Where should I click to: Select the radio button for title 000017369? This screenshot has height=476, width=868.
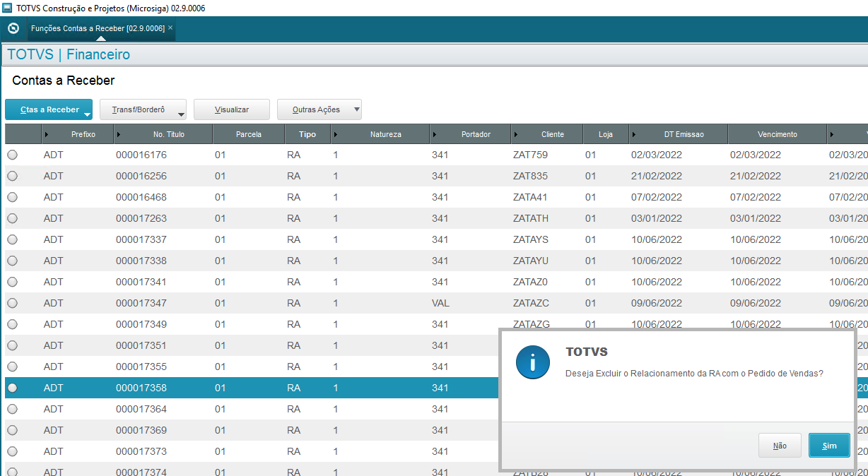point(13,430)
